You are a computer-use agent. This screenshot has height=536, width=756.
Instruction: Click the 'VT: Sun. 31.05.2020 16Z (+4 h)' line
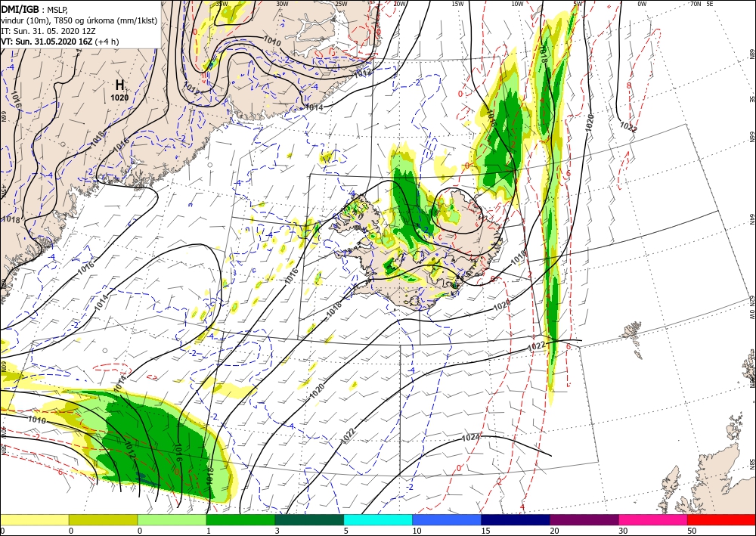coord(60,42)
